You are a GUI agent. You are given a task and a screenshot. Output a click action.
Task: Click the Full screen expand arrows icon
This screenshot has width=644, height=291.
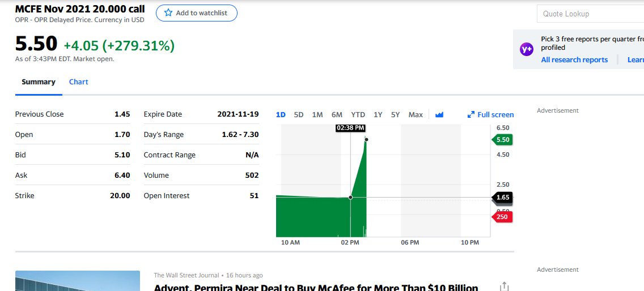(471, 114)
